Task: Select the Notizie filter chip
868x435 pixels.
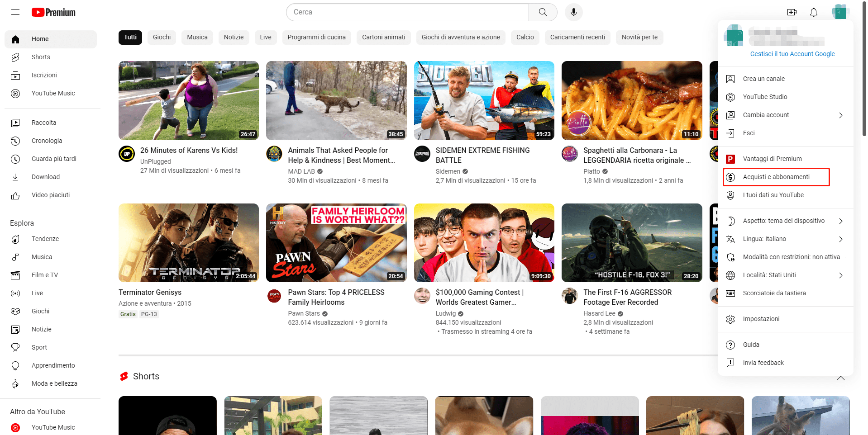Action: point(234,37)
